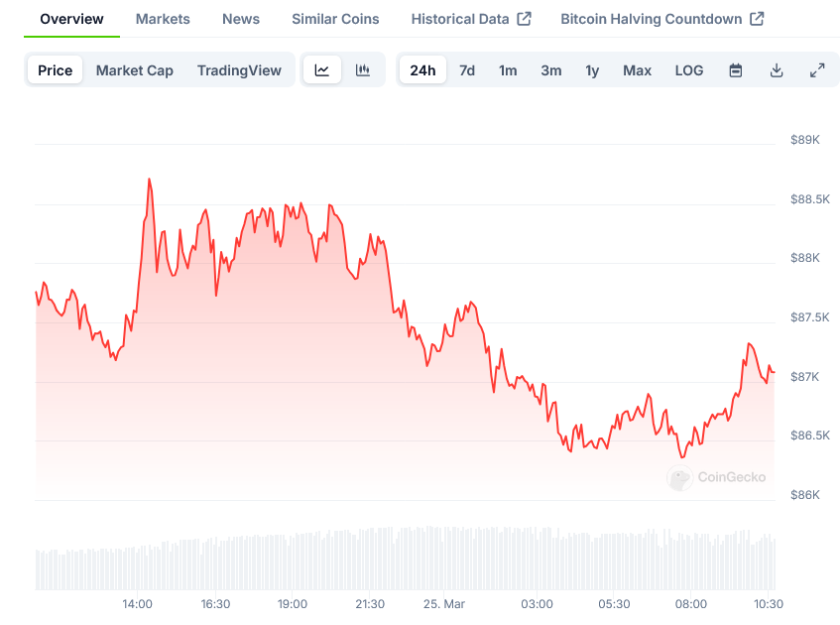Click the 05:30 time label

pyautogui.click(x=614, y=604)
